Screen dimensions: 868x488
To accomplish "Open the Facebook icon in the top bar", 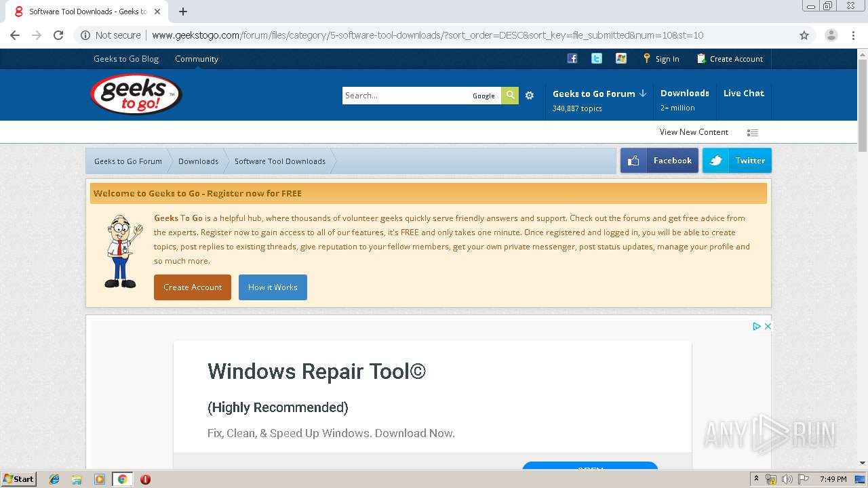I will click(572, 58).
